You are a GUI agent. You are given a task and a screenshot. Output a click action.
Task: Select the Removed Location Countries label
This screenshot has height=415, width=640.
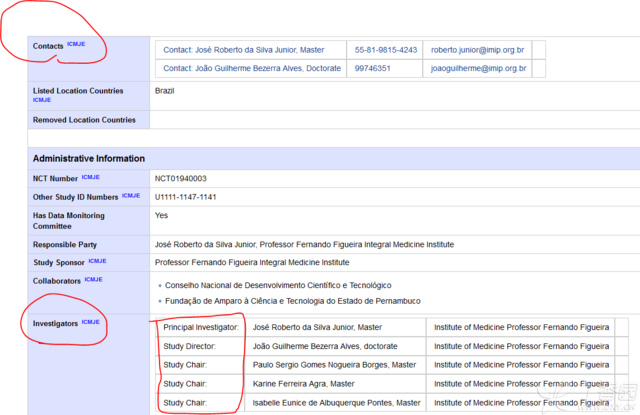tap(84, 120)
